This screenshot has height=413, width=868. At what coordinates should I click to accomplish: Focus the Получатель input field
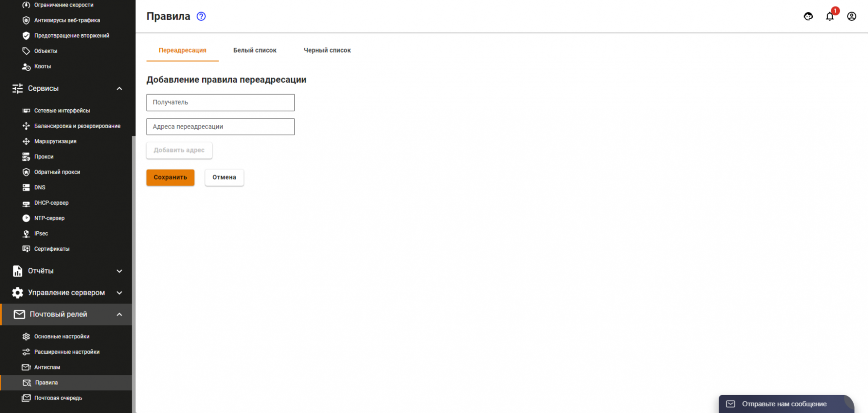click(220, 102)
